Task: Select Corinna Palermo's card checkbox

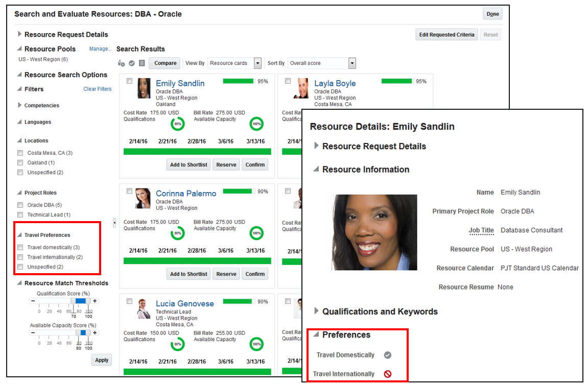Action: 129,191
